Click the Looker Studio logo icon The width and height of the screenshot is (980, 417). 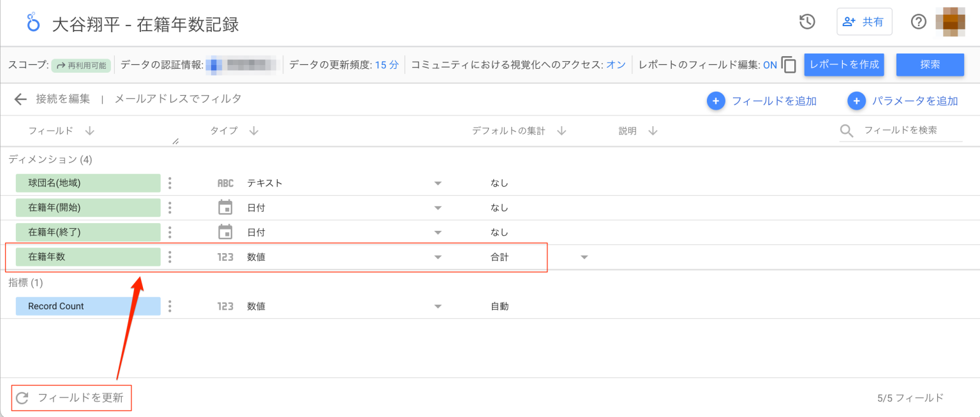pos(33,22)
